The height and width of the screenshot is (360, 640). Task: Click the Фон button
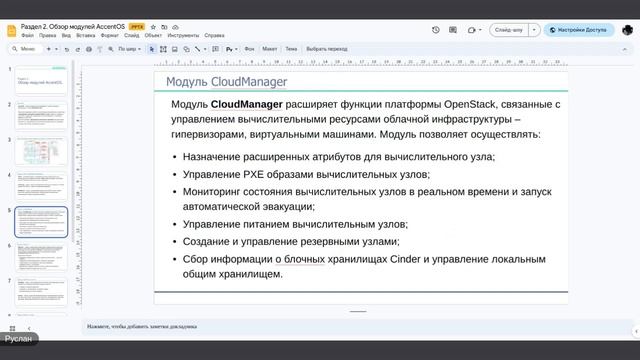pyautogui.click(x=249, y=49)
